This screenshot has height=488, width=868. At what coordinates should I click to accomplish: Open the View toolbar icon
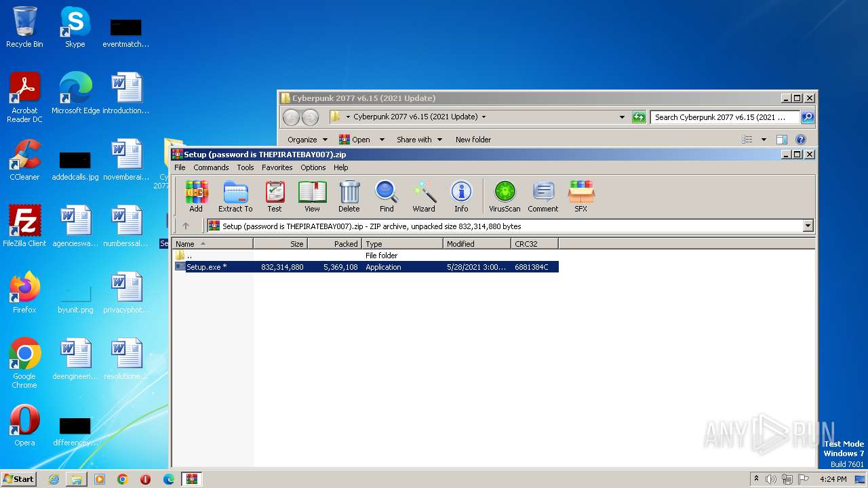click(x=312, y=197)
